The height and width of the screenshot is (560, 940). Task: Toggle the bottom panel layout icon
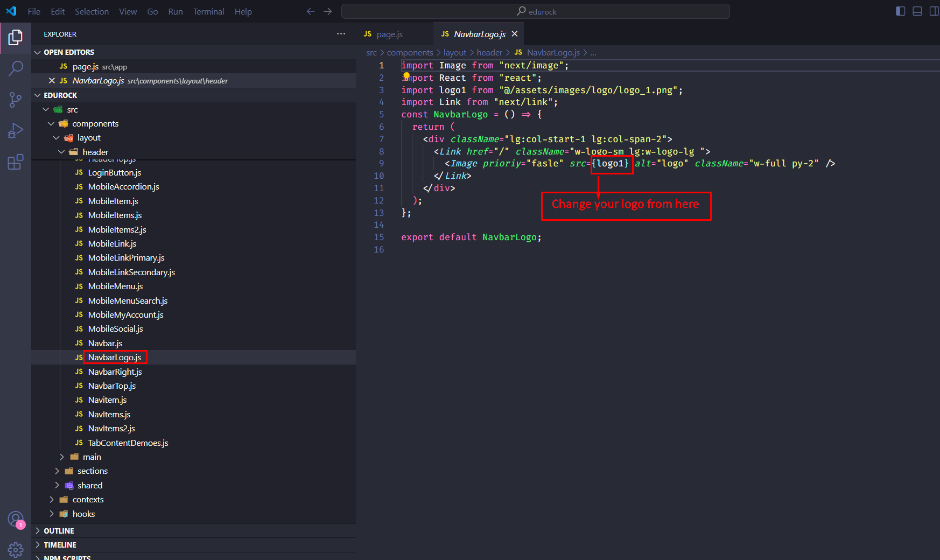[x=917, y=11]
